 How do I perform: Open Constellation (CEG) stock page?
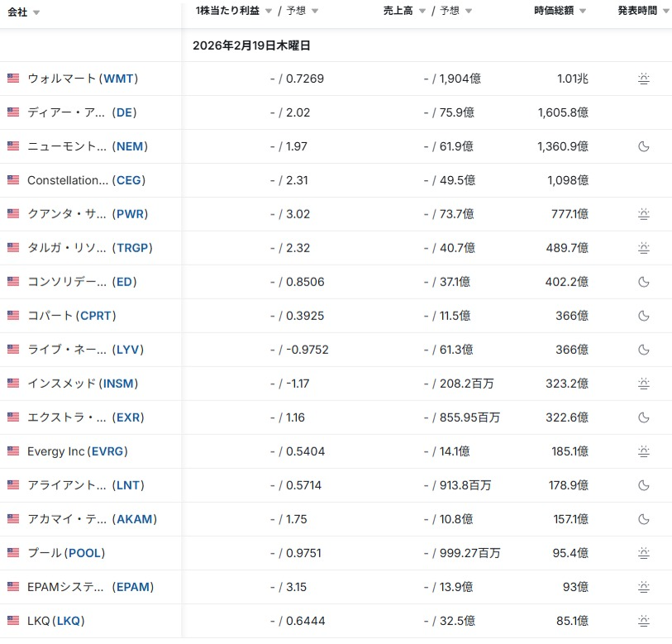(x=129, y=180)
